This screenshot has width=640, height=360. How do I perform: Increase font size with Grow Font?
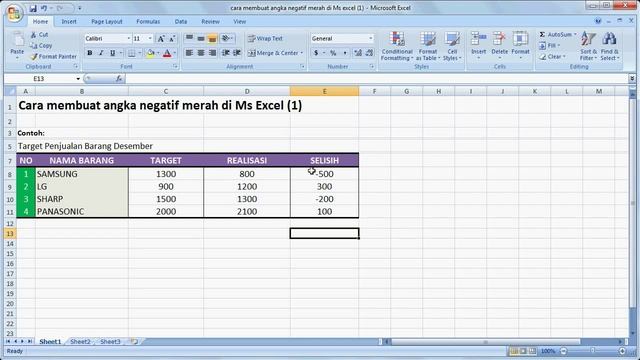click(161, 39)
